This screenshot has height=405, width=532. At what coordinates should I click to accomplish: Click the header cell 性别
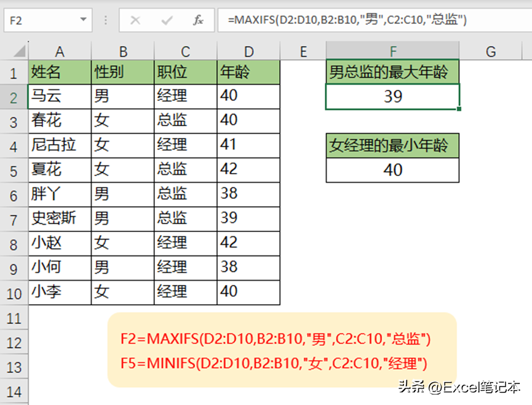[x=123, y=72]
